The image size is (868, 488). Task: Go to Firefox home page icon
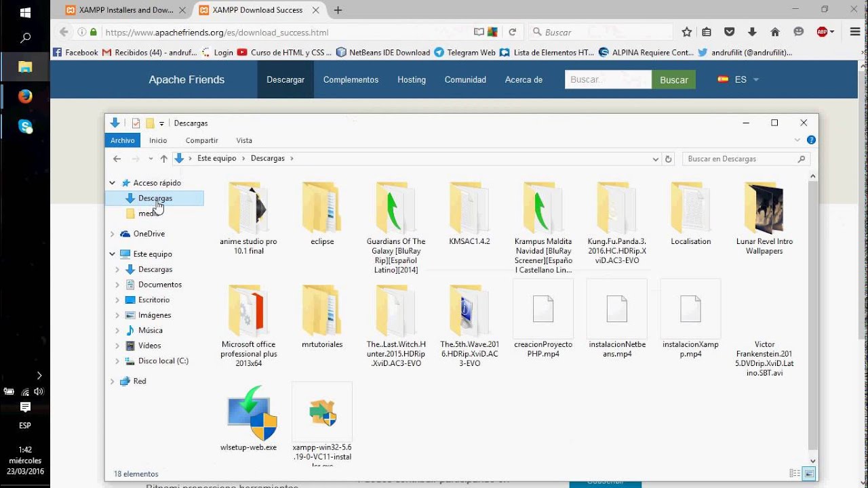click(775, 32)
